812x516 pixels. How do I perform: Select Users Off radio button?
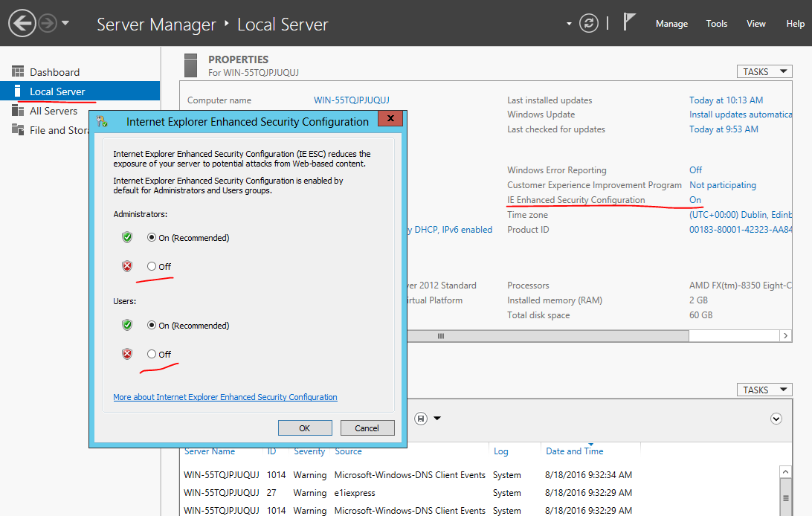pos(151,354)
